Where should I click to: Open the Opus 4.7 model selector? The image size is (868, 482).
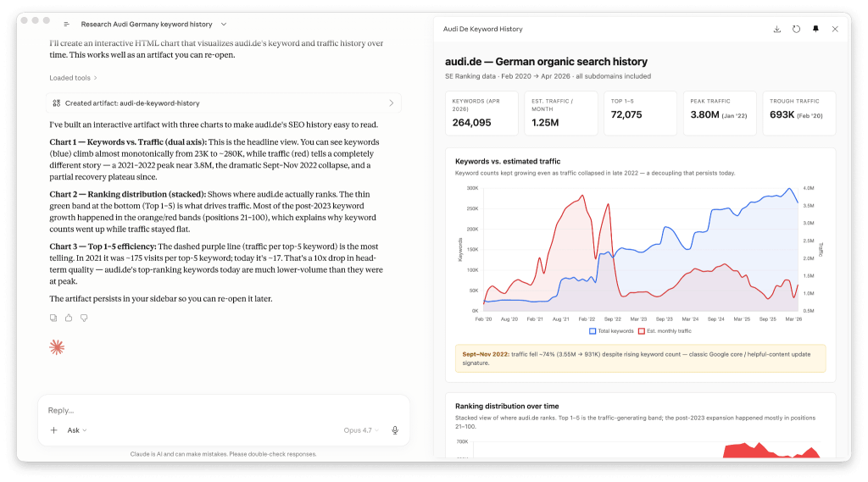[361, 430]
